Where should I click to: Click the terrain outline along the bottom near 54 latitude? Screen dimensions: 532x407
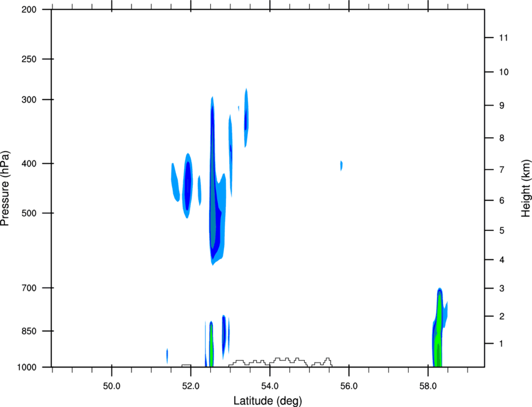(x=280, y=362)
